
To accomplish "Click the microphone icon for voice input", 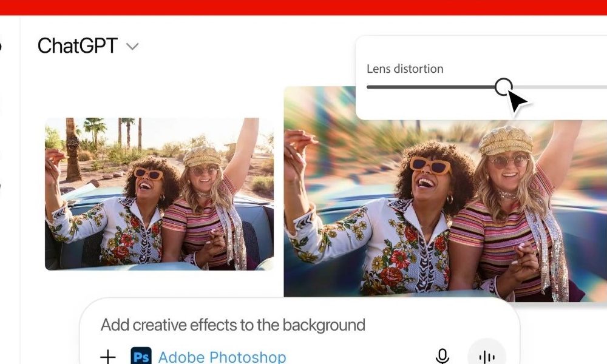I will click(442, 357).
